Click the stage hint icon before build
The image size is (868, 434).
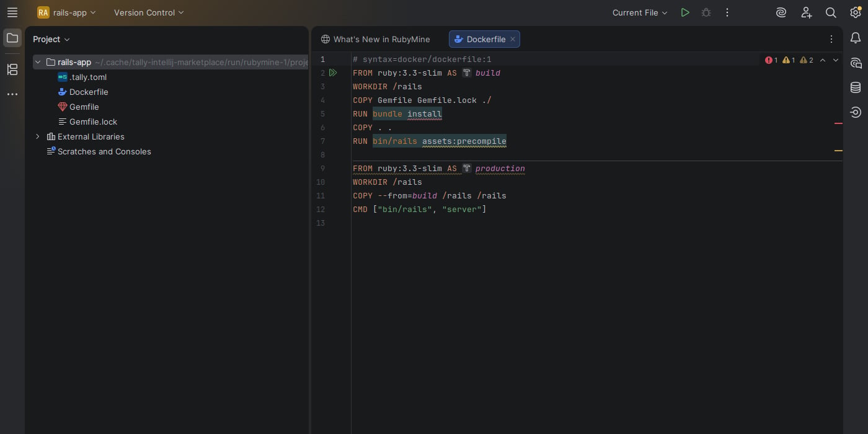[x=467, y=73]
